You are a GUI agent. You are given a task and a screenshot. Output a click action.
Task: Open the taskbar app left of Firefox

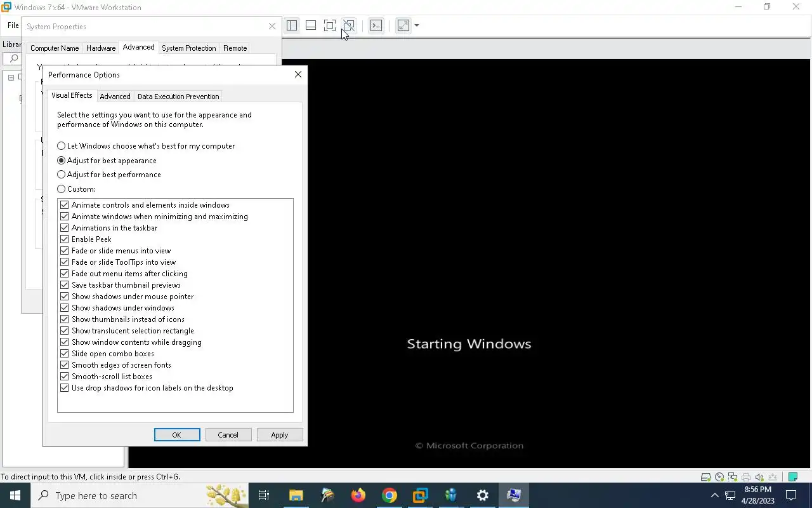coord(327,495)
